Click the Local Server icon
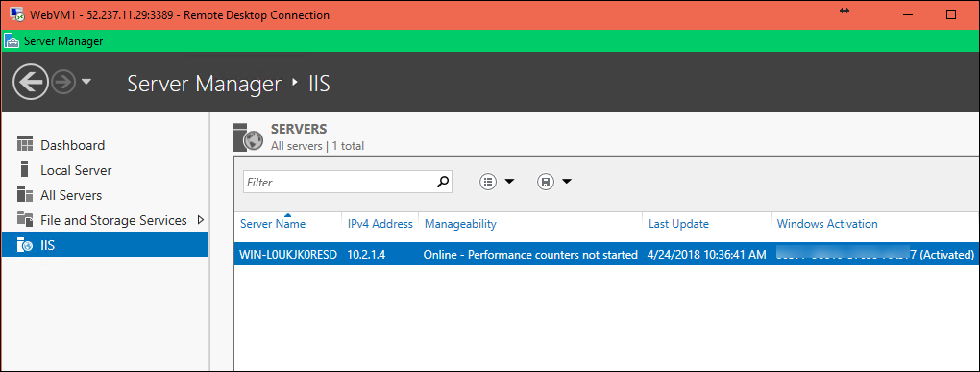Viewport: 980px width, 372px height. [25, 169]
